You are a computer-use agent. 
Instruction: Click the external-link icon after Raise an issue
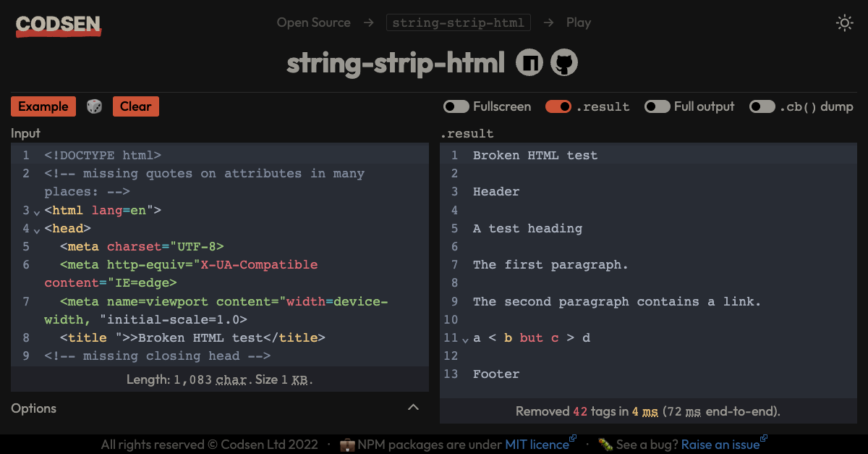tap(762, 440)
